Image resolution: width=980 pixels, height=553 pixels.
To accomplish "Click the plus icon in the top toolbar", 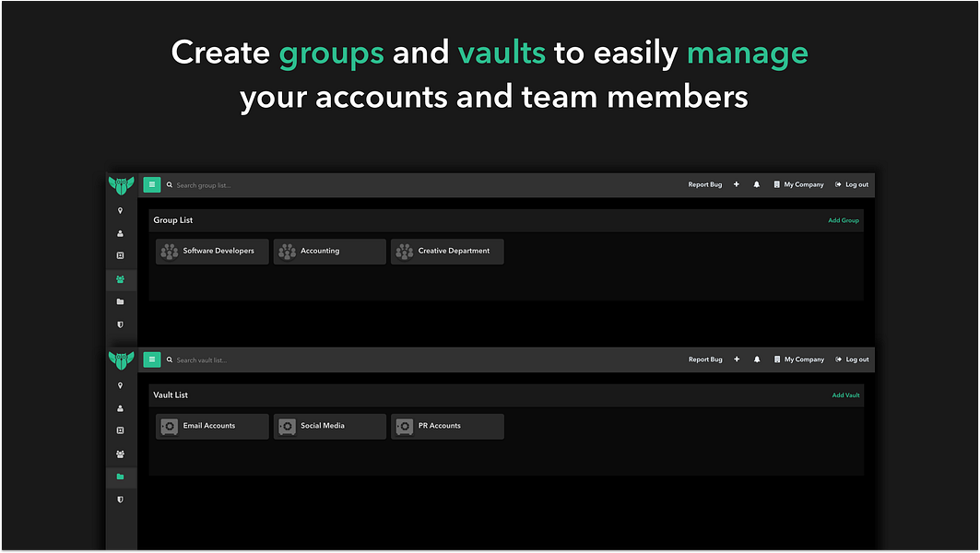I will [736, 184].
